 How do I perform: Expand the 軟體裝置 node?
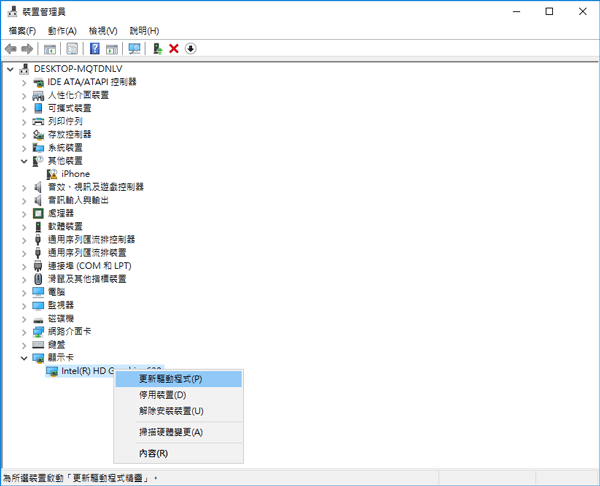24,227
